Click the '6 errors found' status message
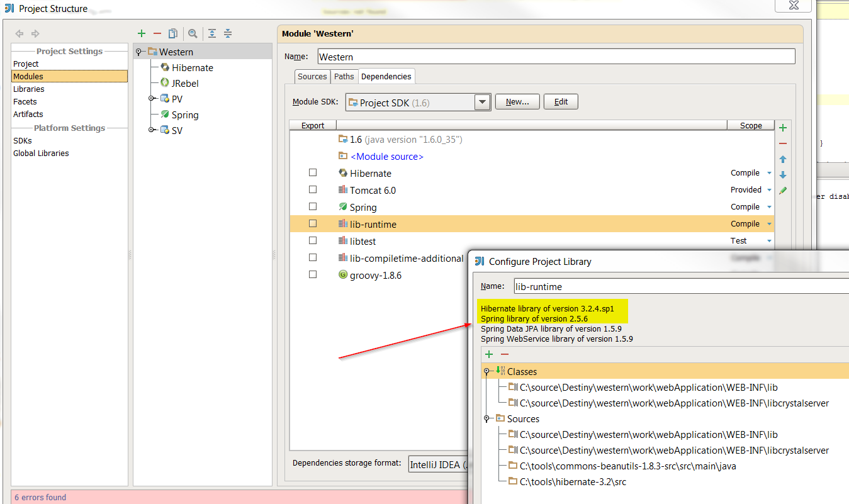The width and height of the screenshot is (849, 504). click(40, 497)
